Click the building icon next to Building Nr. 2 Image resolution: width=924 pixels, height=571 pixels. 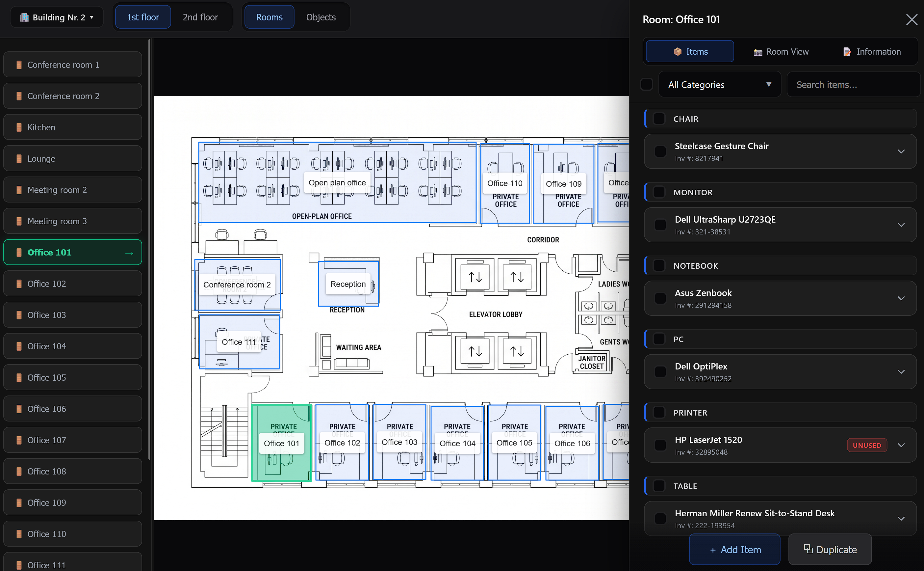[x=24, y=17]
